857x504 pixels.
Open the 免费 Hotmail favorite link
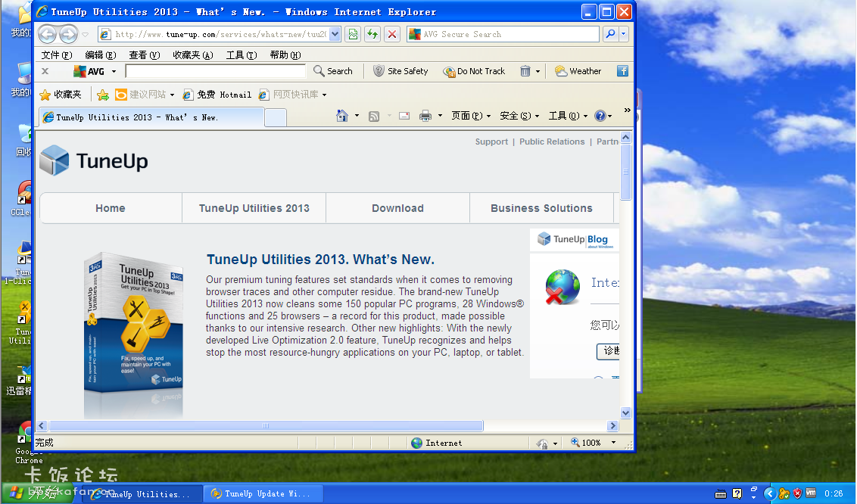point(217,95)
